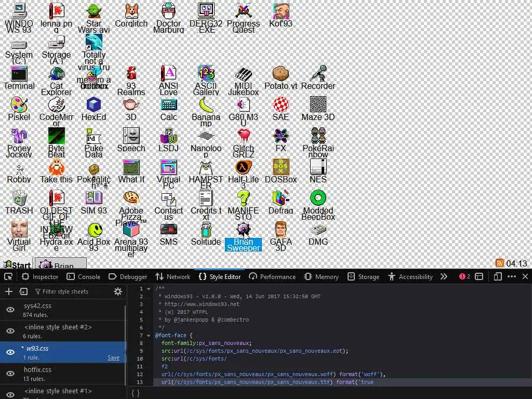The width and height of the screenshot is (532, 399).
Task: Open the Acid Box 93 smiley icon
Action: (94, 237)
